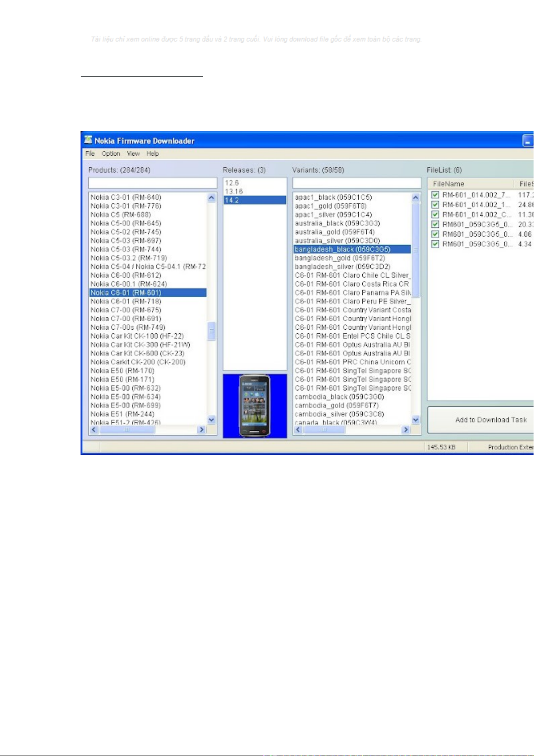Click the Variants list scroll down arrow
The height and width of the screenshot is (756, 534).
(416, 420)
